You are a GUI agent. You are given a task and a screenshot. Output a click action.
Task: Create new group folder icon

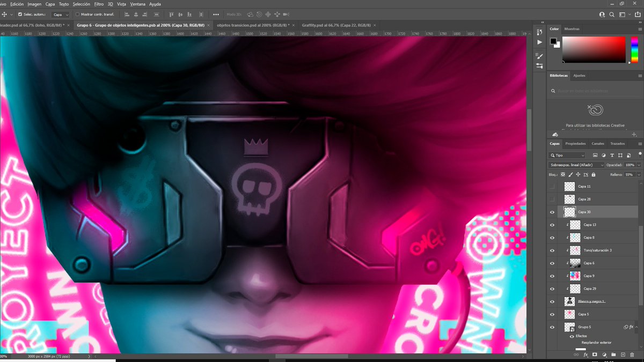click(x=613, y=355)
